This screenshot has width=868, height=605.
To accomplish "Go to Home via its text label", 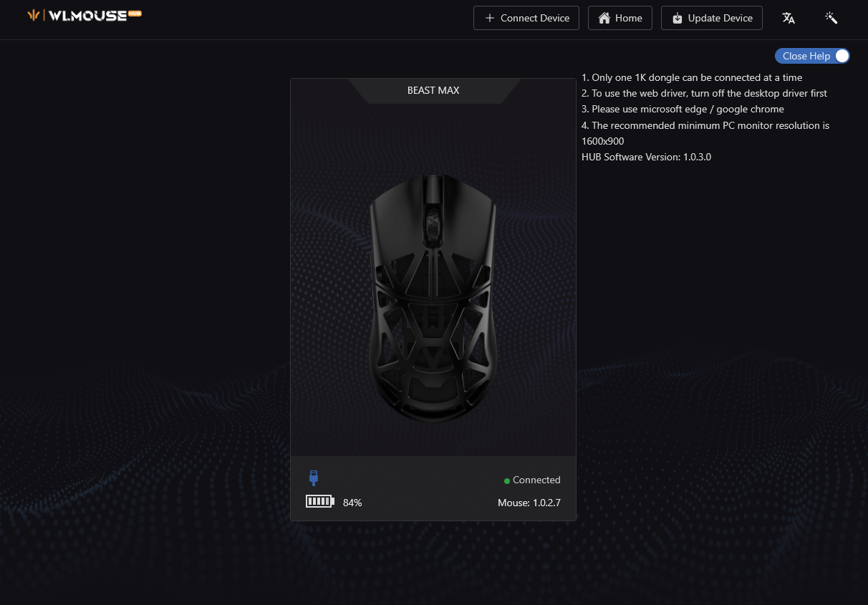I will [x=628, y=18].
